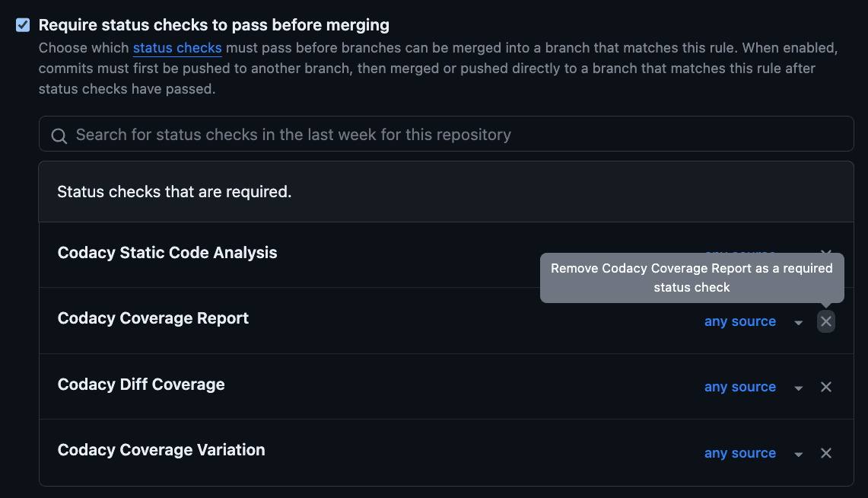Open any source dropdown for Codacy Coverage Report
Image resolution: width=868 pixels, height=498 pixels.
tap(798, 321)
